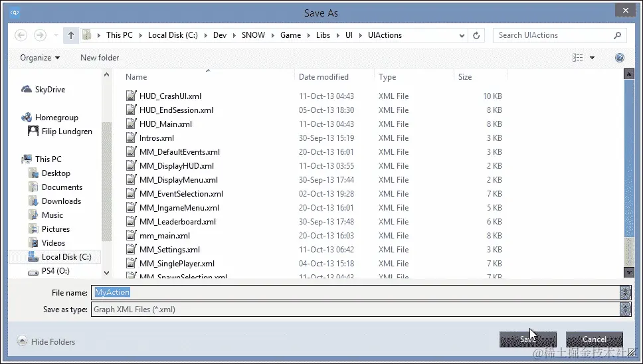Select the MM_Leaderboard.xml file icon
The height and width of the screenshot is (364, 643).
(x=131, y=221)
